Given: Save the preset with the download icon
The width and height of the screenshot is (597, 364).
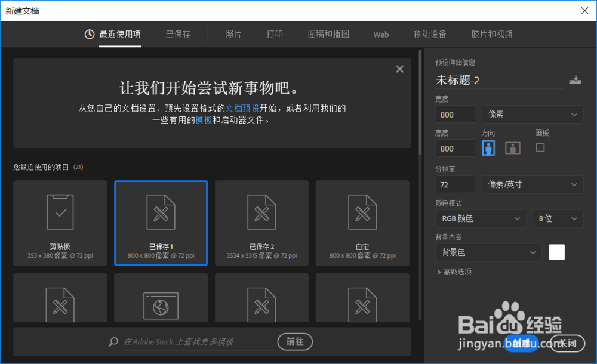Looking at the screenshot, I should pyautogui.click(x=575, y=80).
